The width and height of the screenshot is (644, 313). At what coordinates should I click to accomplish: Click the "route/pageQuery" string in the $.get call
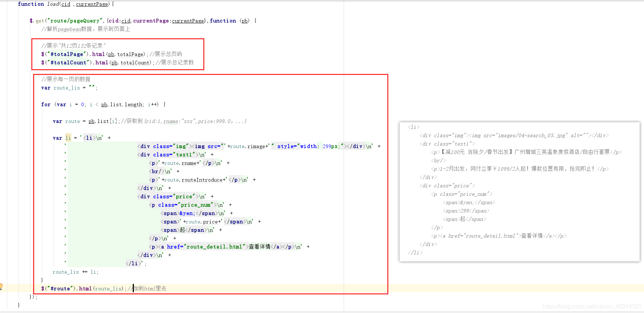(x=75, y=21)
